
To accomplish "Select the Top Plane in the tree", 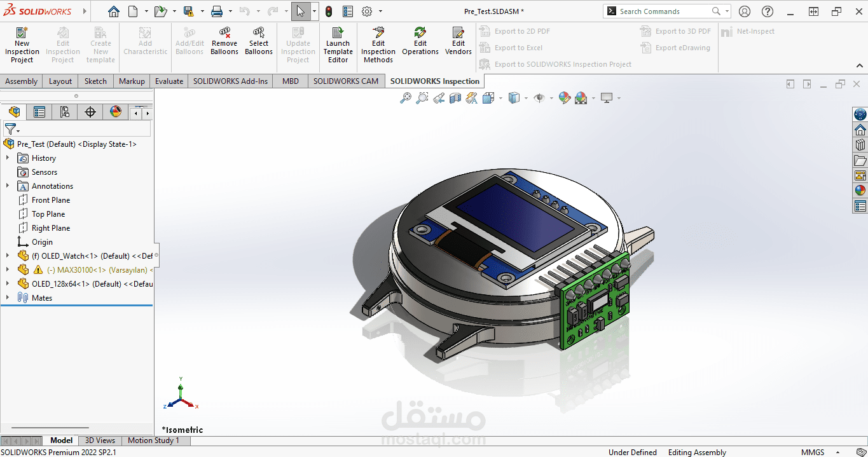I will [x=48, y=214].
